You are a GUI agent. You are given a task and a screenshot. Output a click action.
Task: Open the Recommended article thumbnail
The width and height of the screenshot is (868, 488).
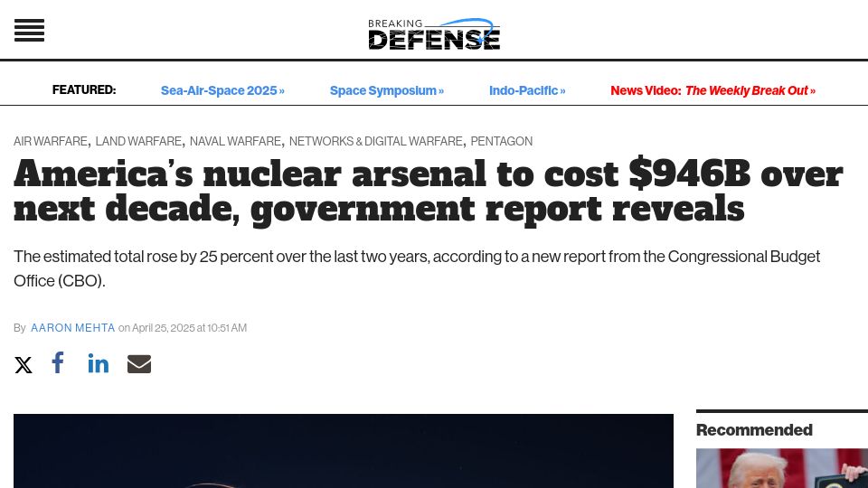[781, 468]
